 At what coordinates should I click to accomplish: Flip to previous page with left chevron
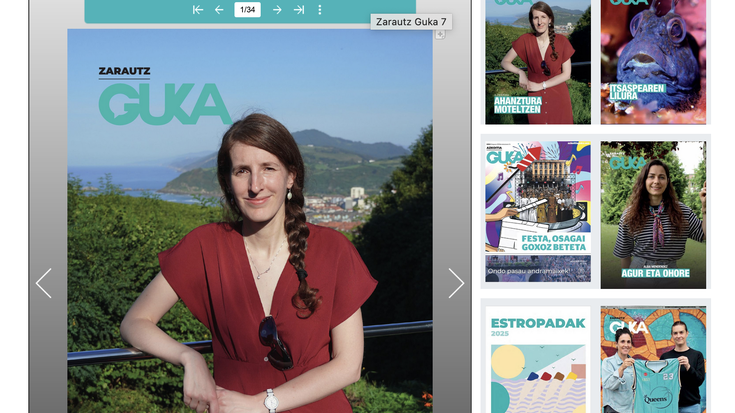pyautogui.click(x=44, y=283)
